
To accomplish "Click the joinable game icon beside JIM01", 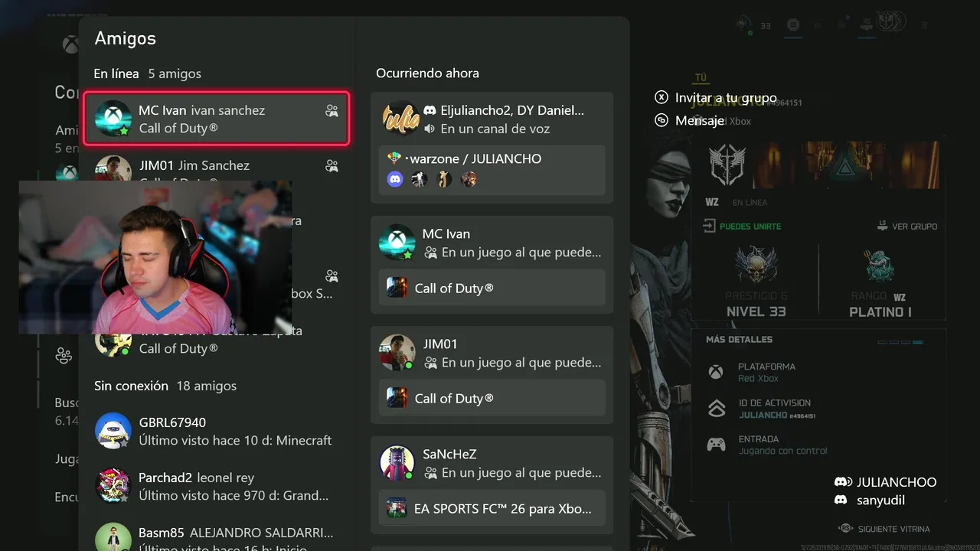I will [x=332, y=165].
